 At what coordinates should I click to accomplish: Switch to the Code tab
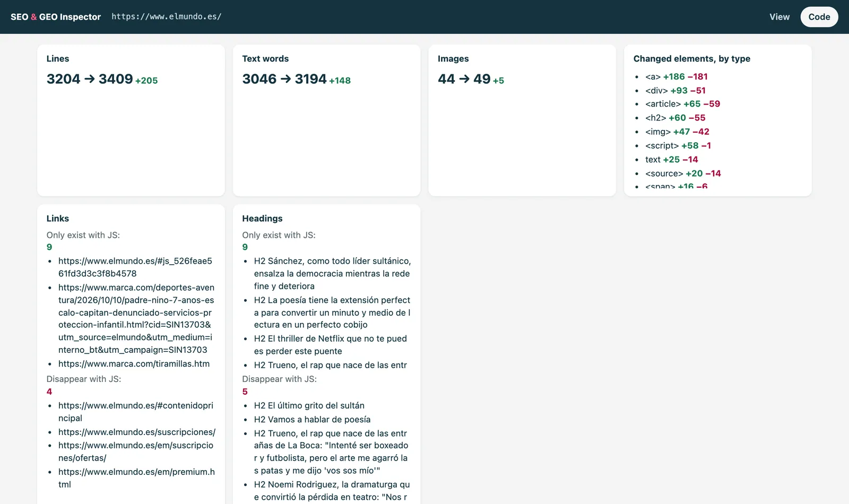[819, 17]
